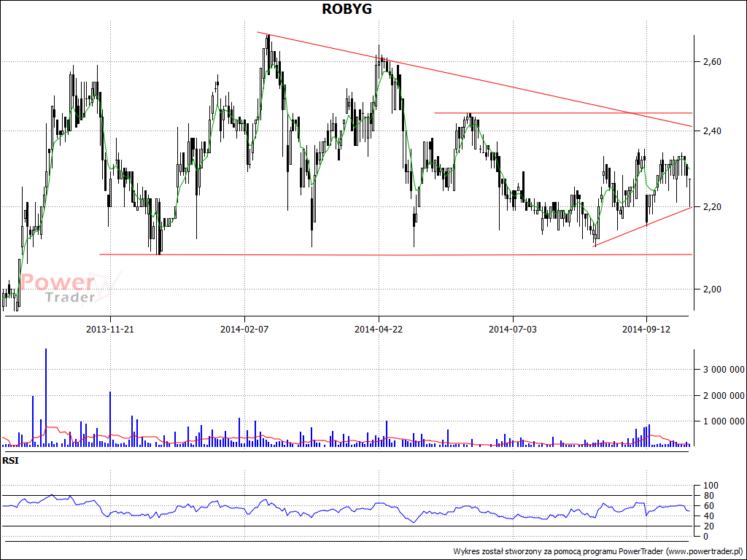The height and width of the screenshot is (560, 747).
Task: Click the 2,20 price axis label
Action: click(712, 206)
